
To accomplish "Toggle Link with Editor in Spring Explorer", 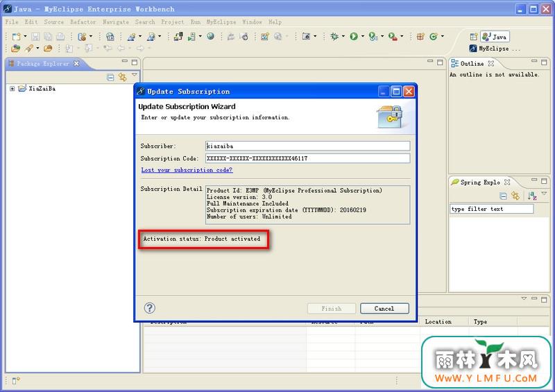I will click(x=515, y=196).
